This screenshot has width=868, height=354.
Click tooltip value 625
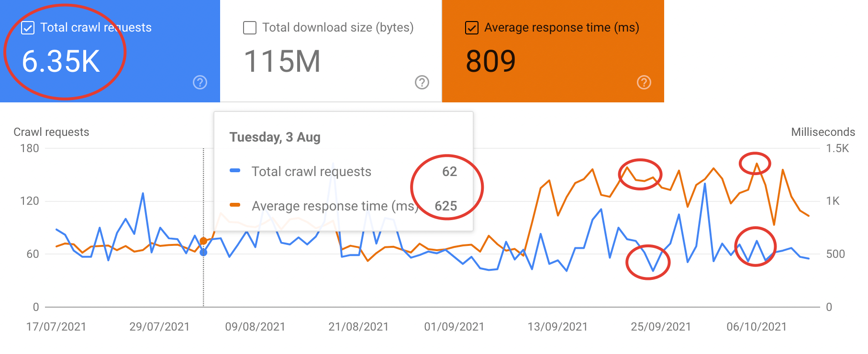(x=445, y=206)
